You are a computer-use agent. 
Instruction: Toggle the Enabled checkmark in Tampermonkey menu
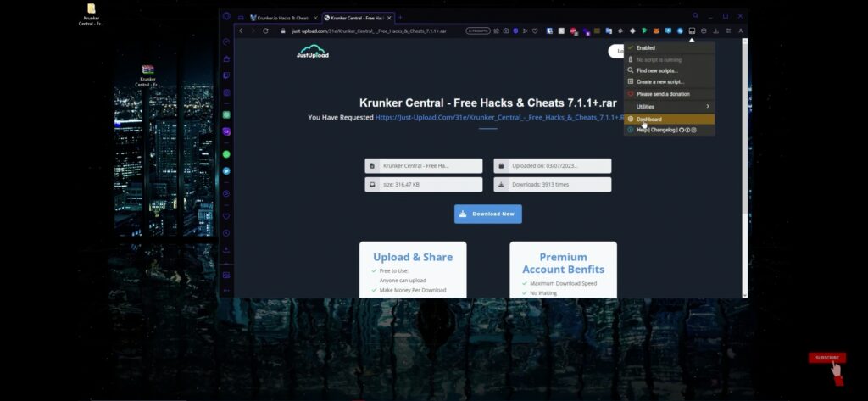[631, 48]
